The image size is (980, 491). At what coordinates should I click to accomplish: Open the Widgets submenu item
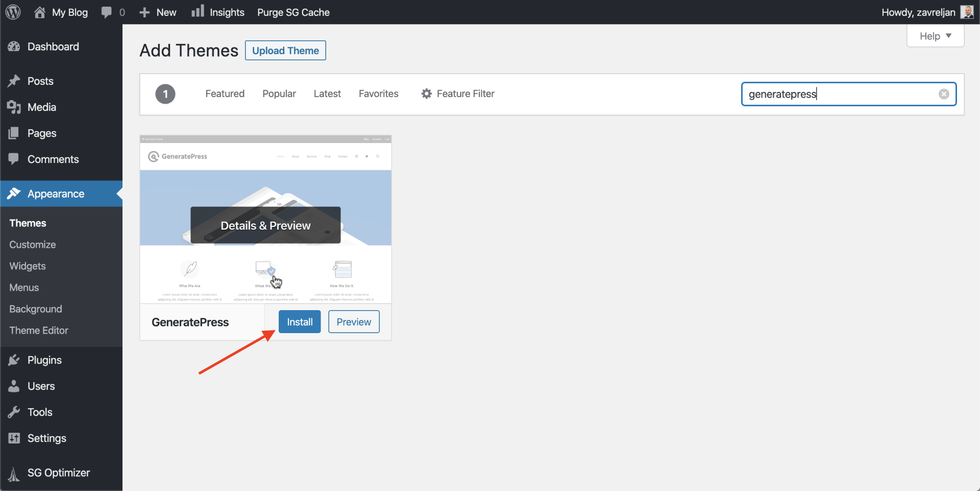(x=28, y=266)
